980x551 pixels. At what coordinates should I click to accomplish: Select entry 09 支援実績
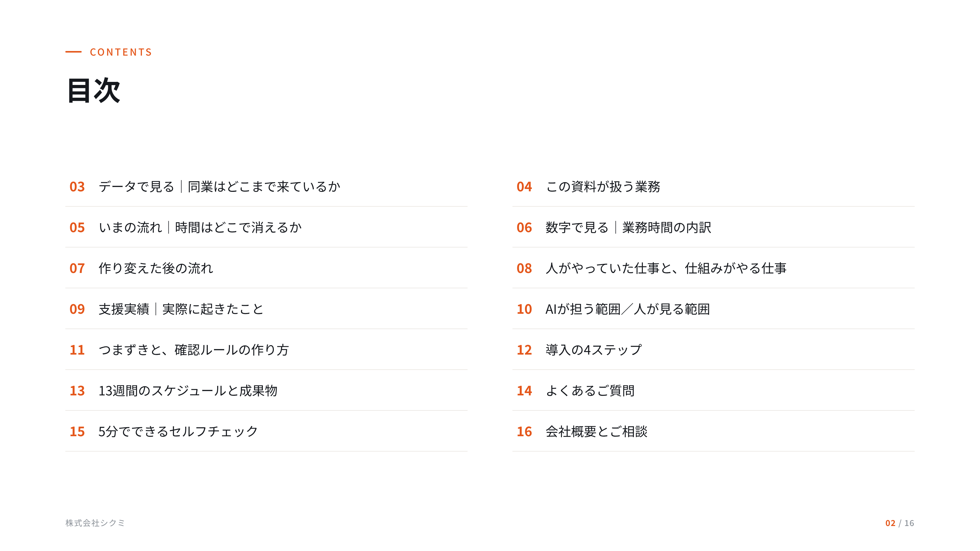click(266, 309)
